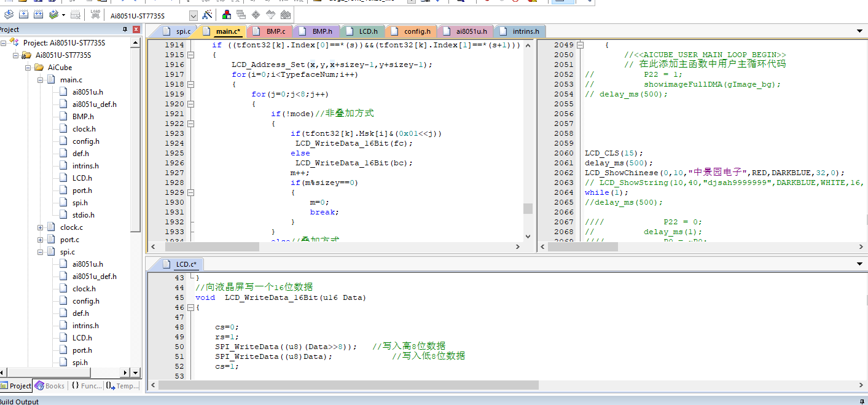Open the Batch Build dropdown arrow
This screenshot has width=868, height=405.
[x=63, y=15]
